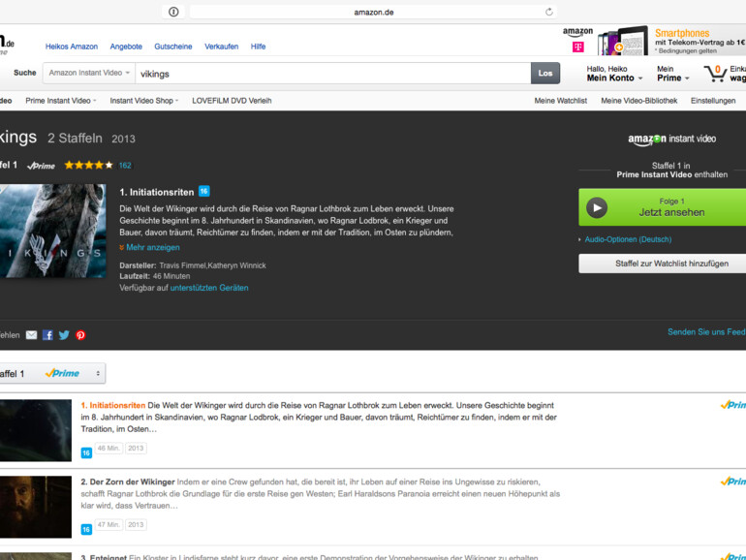
Task: Open LOVEFiLM DVD Verleih
Action: point(232,101)
